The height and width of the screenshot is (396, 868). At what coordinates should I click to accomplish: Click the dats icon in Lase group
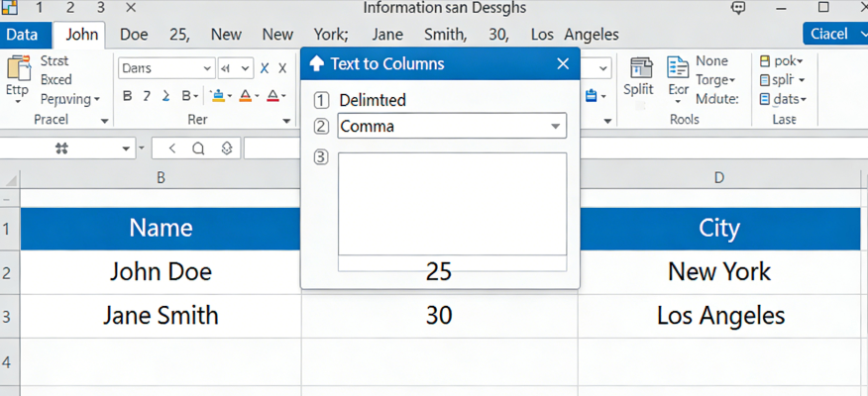[x=765, y=99]
